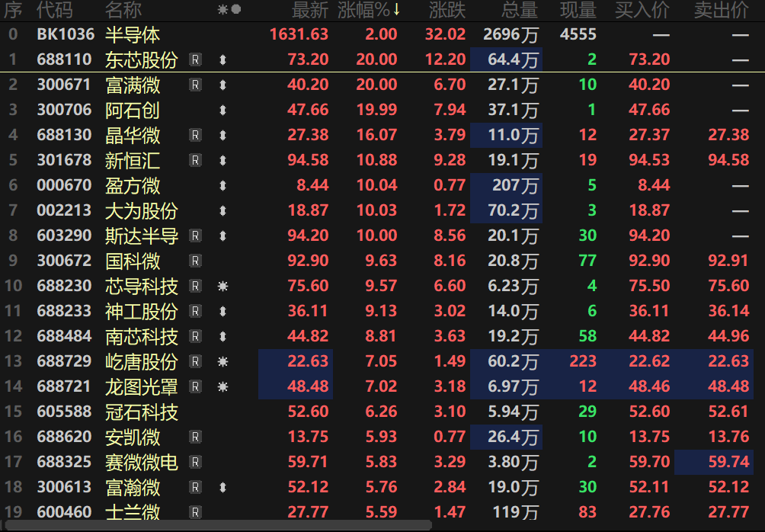Screen dimensions: 765x532
Task: Select stock name 富满微
Action: pyautogui.click(x=133, y=85)
